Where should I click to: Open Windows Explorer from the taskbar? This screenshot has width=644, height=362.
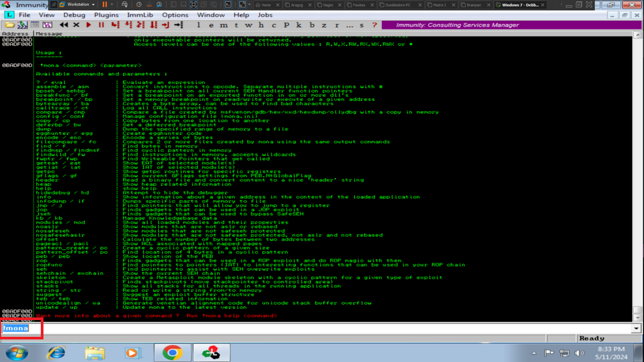[95, 352]
